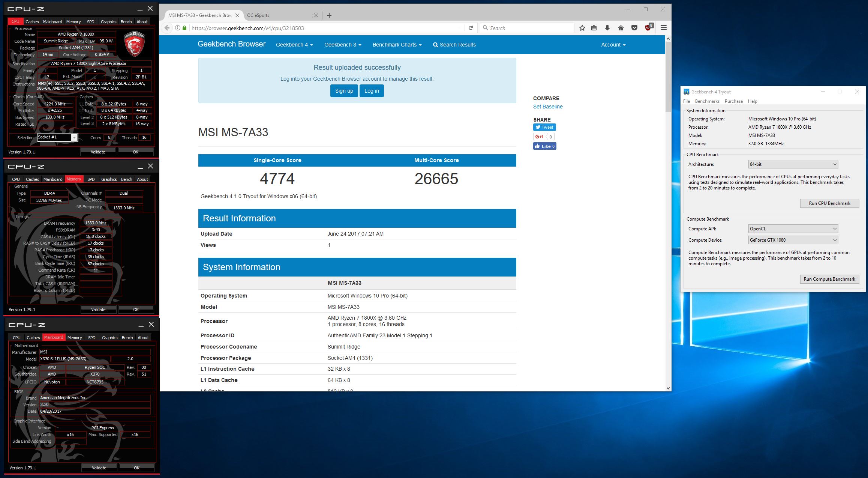Go to the Firefox home page icon

point(621,28)
